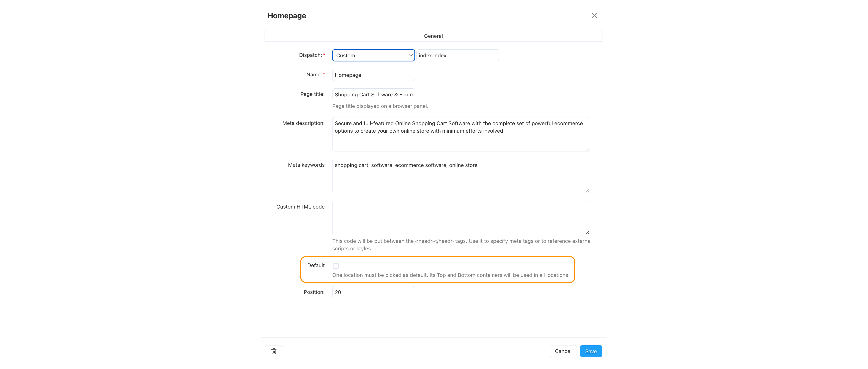Click the Meta description label
The height and width of the screenshot is (369, 868).
click(x=303, y=123)
